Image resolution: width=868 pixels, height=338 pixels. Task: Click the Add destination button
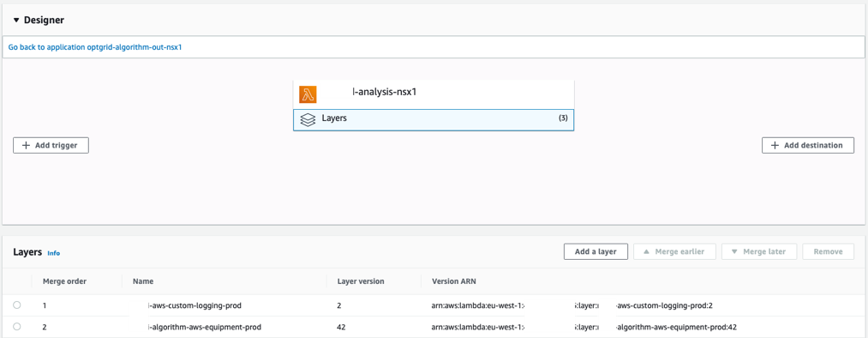pos(808,145)
